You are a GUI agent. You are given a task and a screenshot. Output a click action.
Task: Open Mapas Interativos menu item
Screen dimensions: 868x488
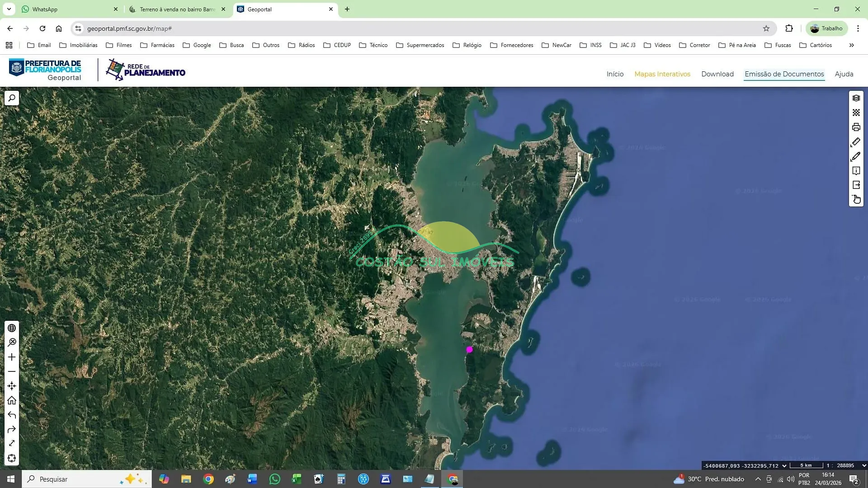pyautogui.click(x=662, y=74)
